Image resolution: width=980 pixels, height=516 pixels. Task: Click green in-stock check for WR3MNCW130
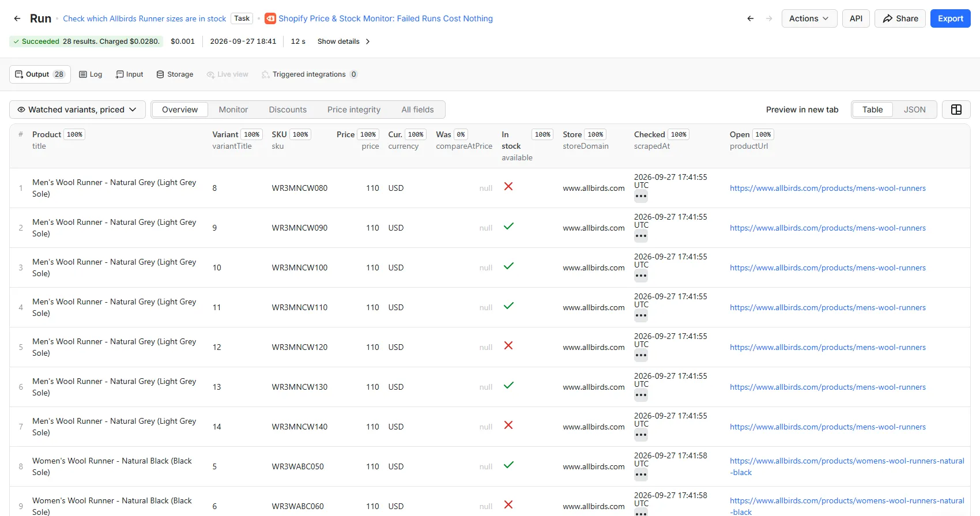(x=508, y=385)
